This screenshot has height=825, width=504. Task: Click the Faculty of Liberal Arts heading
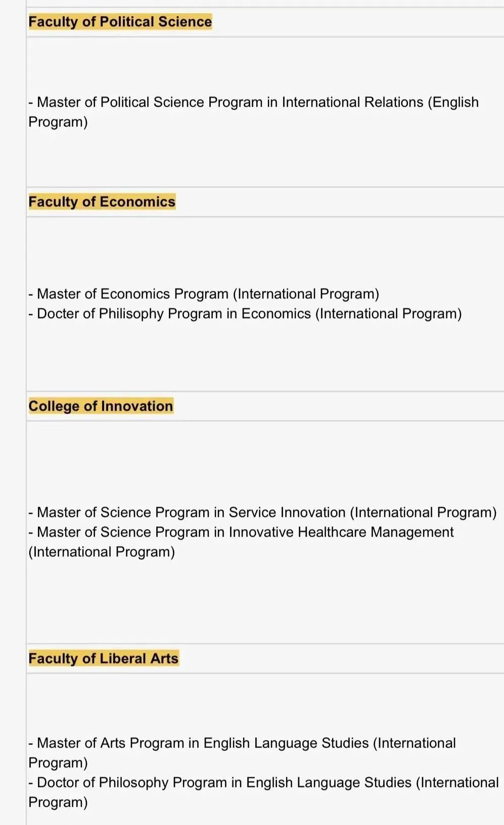coord(104,659)
